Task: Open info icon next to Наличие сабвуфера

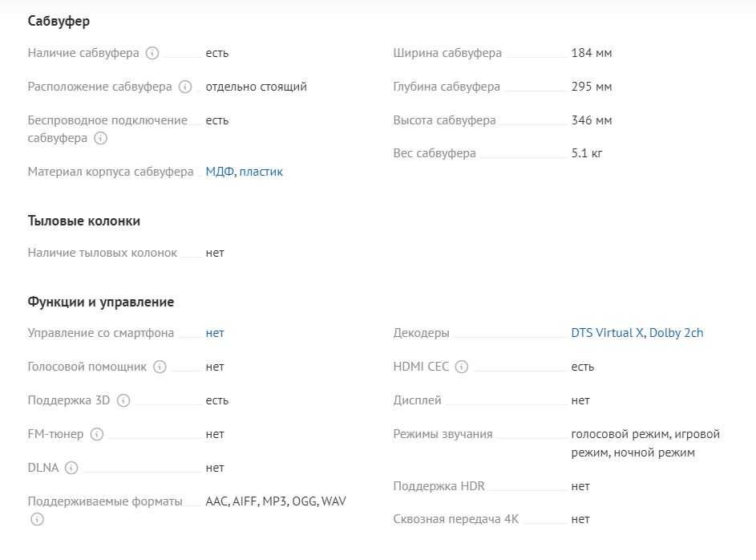Action: 152,53
